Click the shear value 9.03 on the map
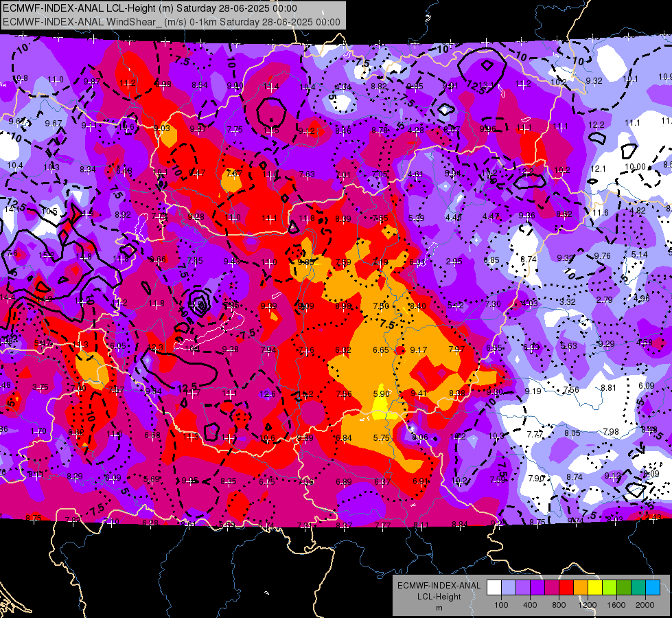The width and height of the screenshot is (672, 618). click(x=162, y=128)
